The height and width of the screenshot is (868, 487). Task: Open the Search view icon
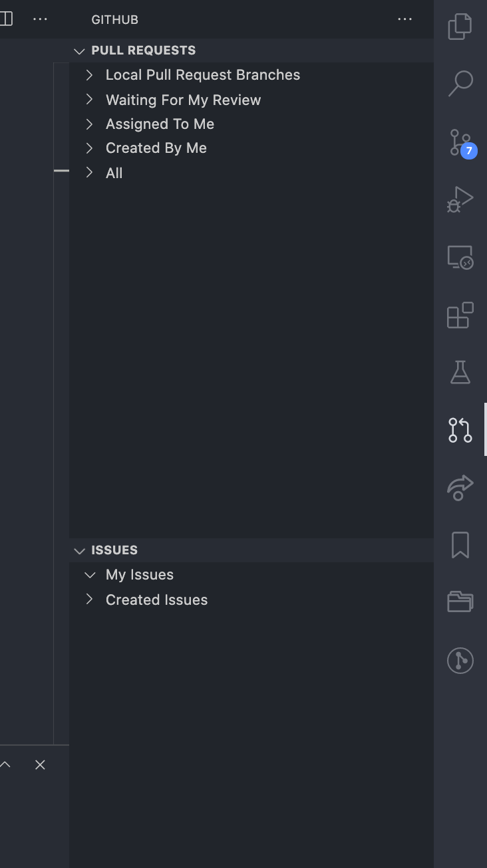point(460,83)
